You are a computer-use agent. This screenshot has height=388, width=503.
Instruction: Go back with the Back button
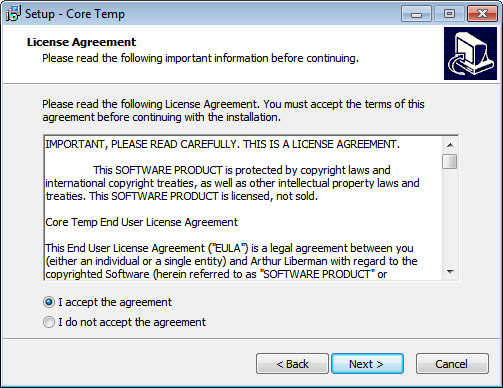[x=292, y=364]
